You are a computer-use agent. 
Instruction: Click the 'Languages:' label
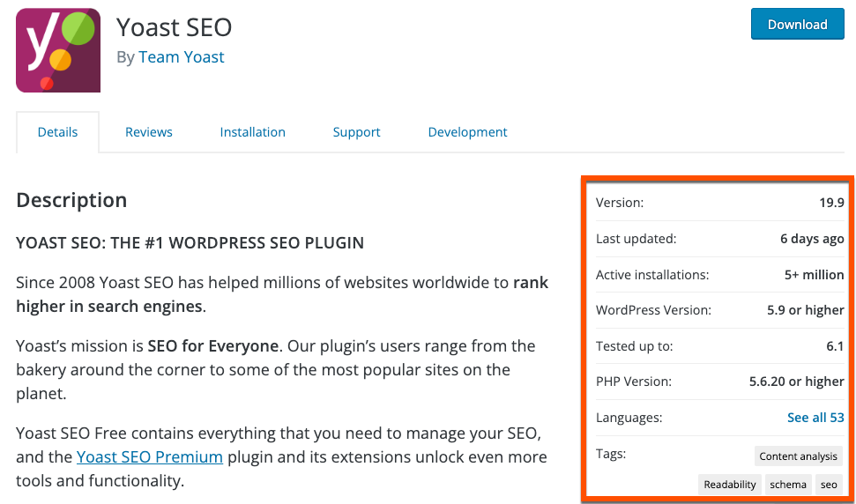pyautogui.click(x=629, y=419)
